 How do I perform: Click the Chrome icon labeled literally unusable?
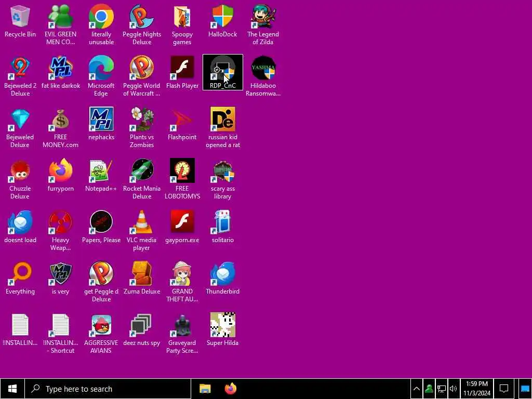tap(101, 24)
